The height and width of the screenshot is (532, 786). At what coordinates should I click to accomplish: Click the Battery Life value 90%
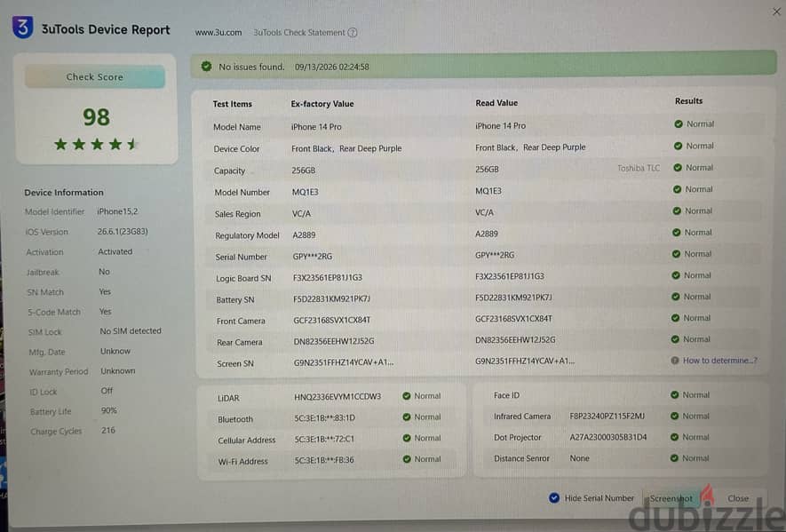108,410
